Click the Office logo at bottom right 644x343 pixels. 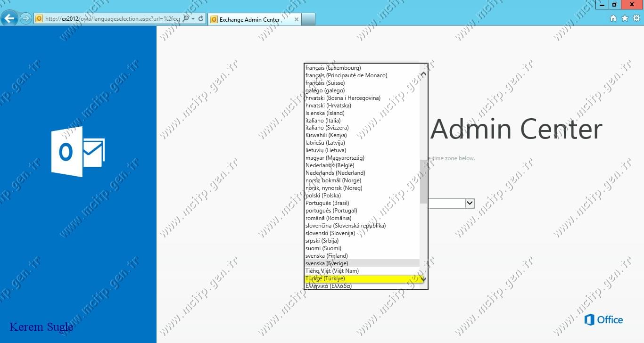point(603,320)
